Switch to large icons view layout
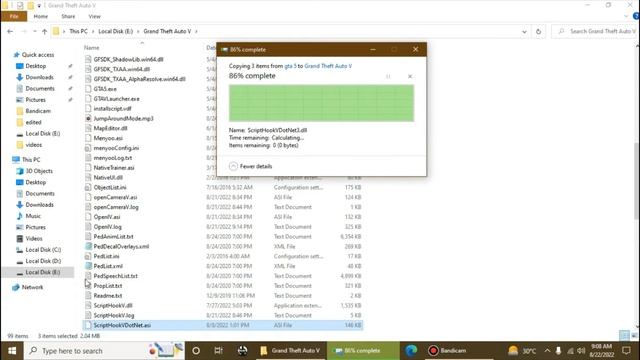 634,336
